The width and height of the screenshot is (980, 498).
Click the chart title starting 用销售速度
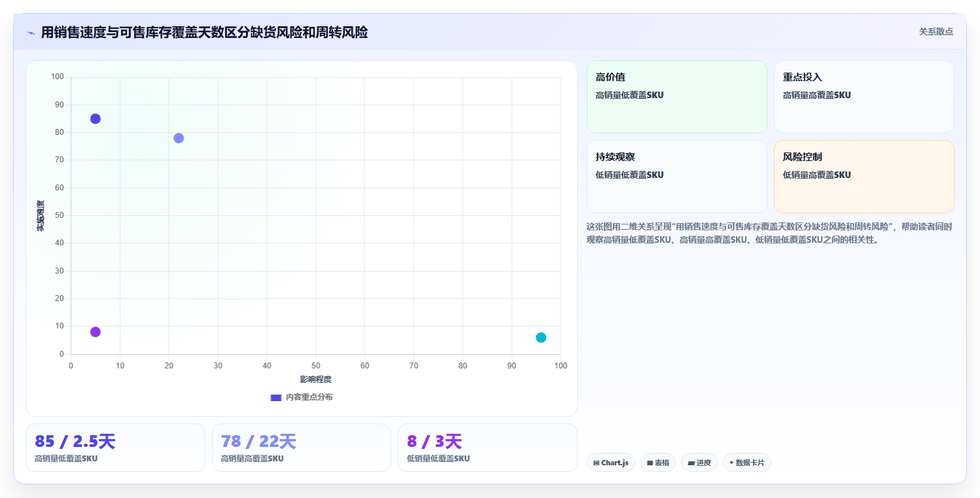204,32
